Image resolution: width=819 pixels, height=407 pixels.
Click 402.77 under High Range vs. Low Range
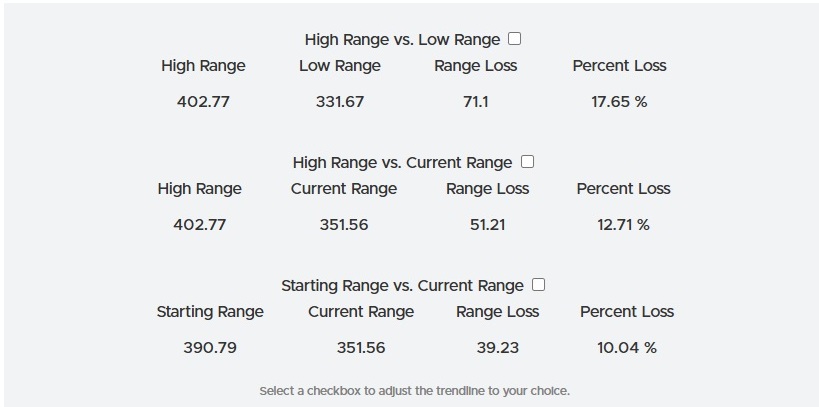point(203,102)
